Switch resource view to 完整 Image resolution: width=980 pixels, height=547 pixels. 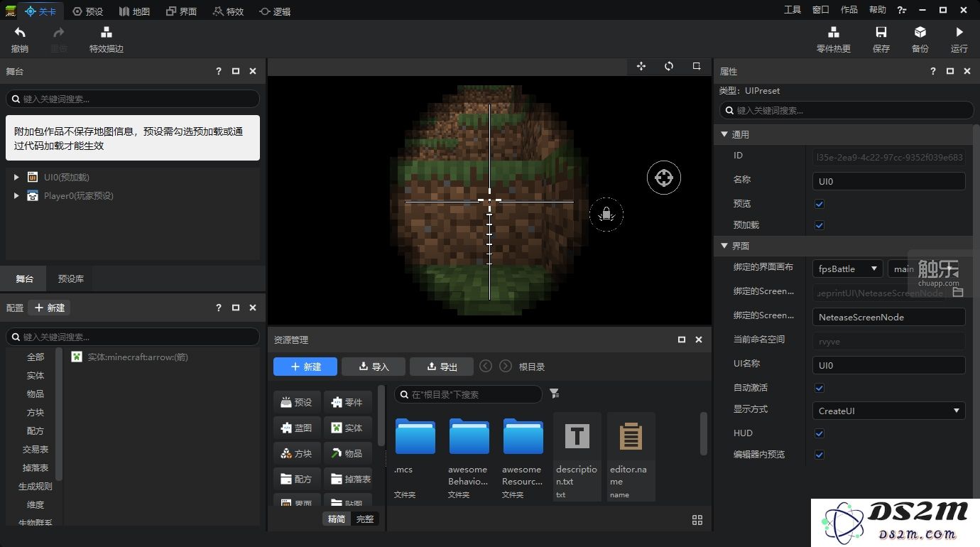click(365, 519)
